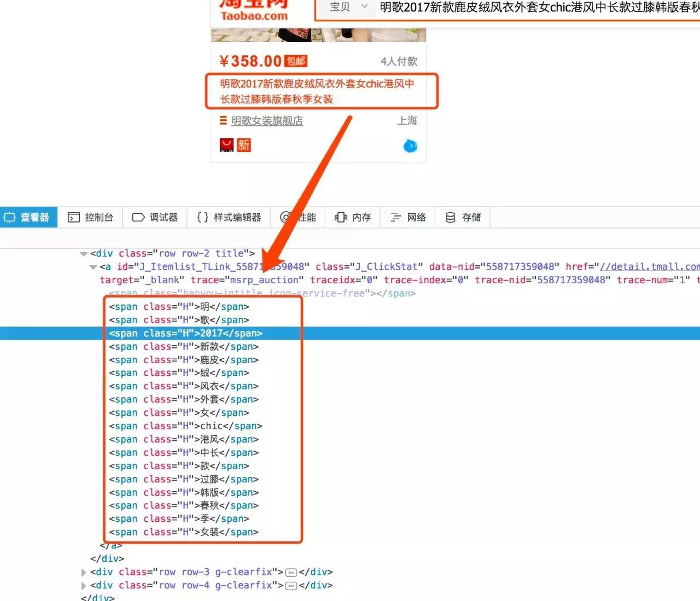Screen dimensions: 700x601
Task: Select the highlighted span 2017 node
Action: 185,333
